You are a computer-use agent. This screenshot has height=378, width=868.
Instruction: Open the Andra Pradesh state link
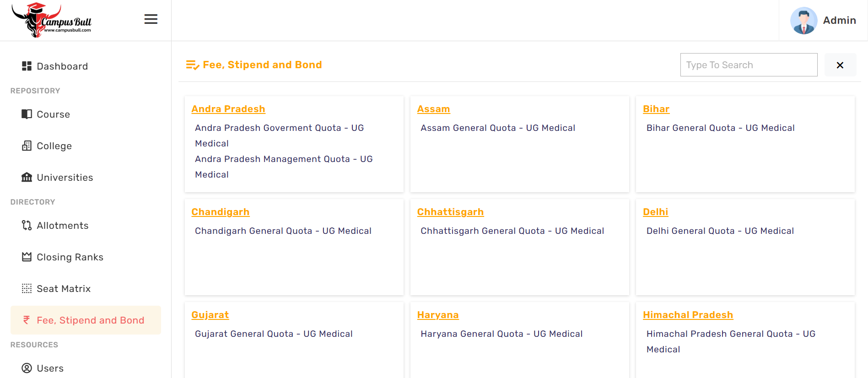228,109
